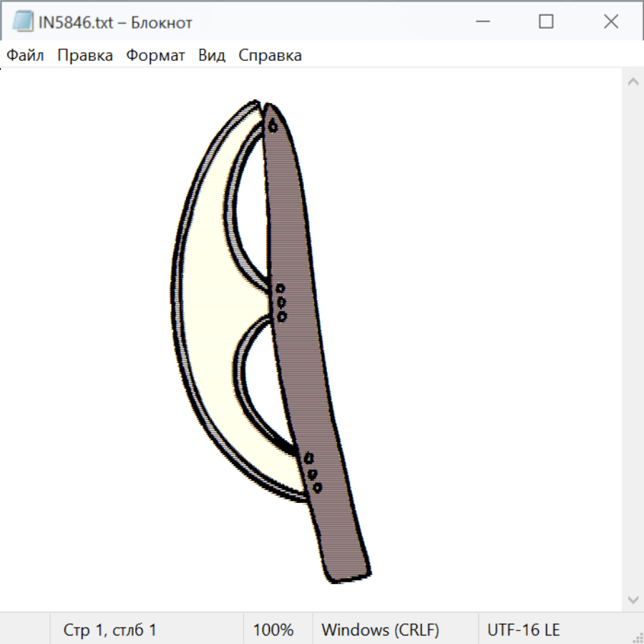
Task: Select the Windows (CRLF) status section
Action: (380, 630)
